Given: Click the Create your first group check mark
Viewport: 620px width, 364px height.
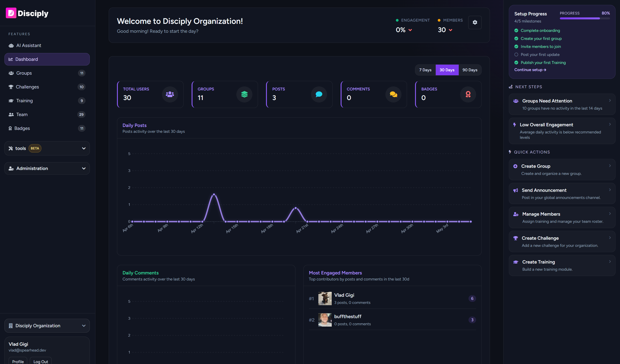Looking at the screenshot, I should coord(516,39).
